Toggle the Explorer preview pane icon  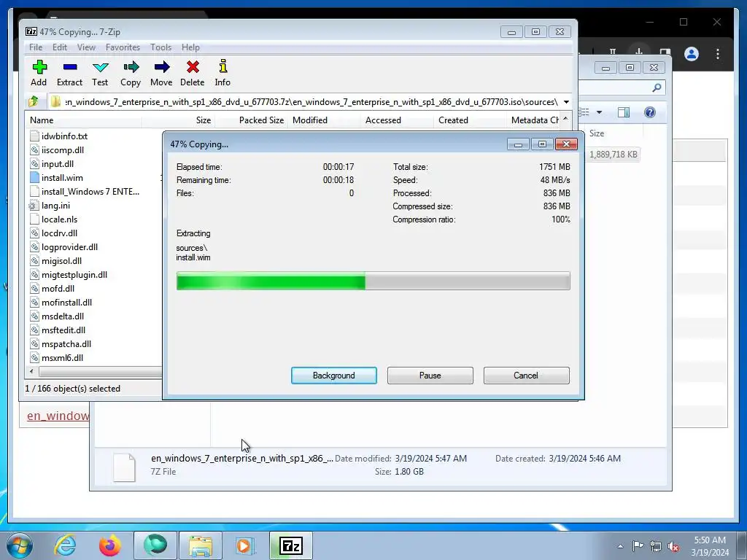tap(623, 112)
